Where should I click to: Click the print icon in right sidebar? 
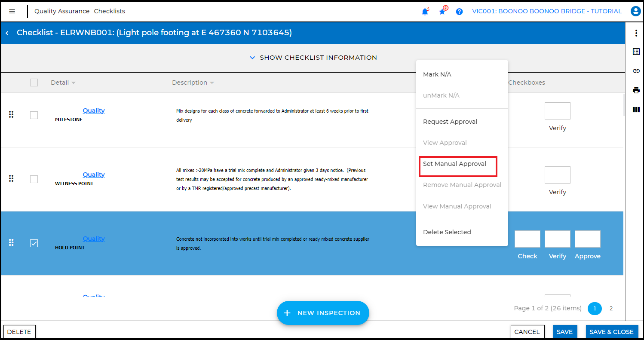click(636, 90)
